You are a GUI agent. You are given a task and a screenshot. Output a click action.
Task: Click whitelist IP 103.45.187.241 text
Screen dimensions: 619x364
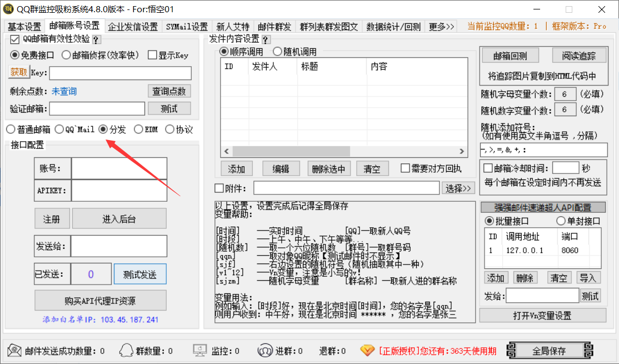[x=129, y=320]
